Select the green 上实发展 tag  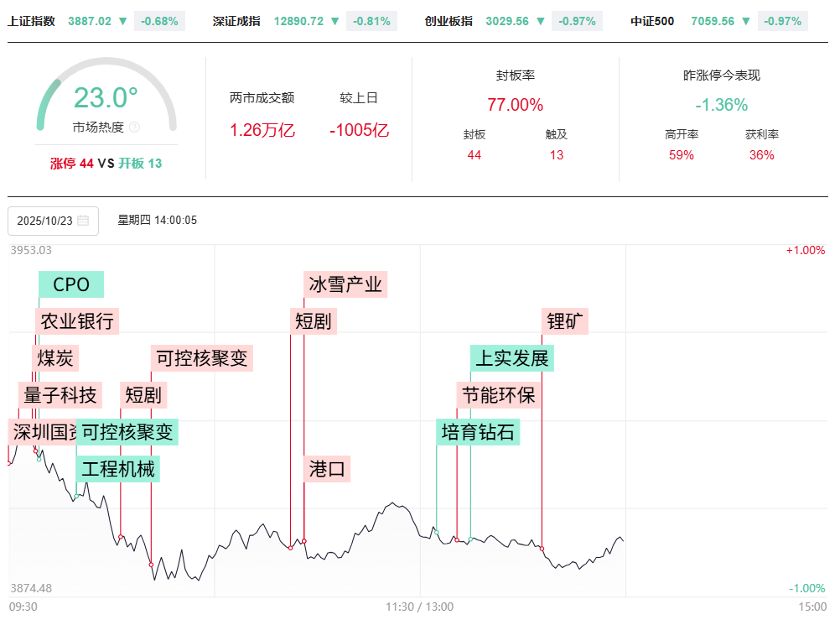[x=512, y=358]
